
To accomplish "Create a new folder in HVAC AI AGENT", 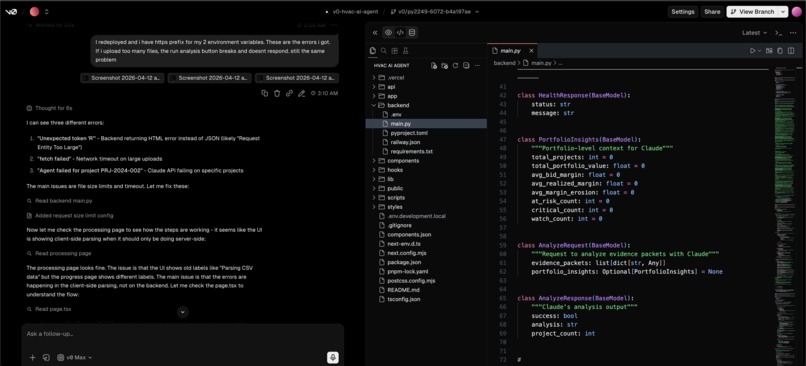I will [445, 66].
